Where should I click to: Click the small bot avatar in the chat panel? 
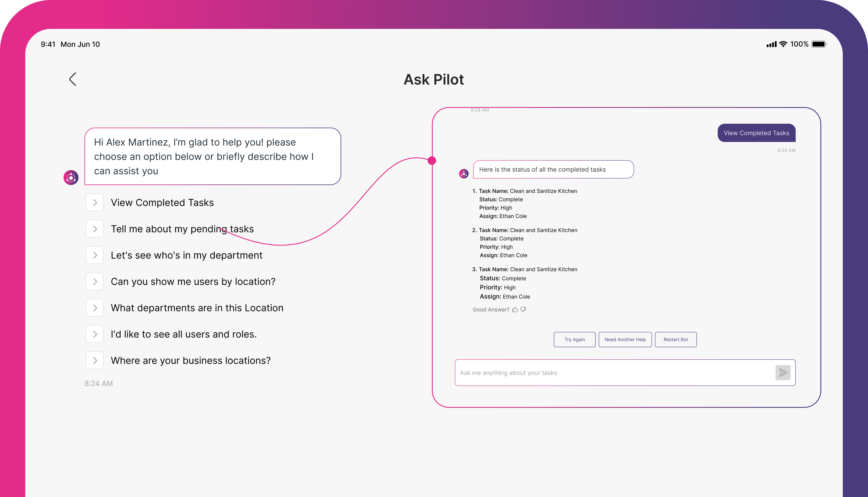[x=464, y=174]
